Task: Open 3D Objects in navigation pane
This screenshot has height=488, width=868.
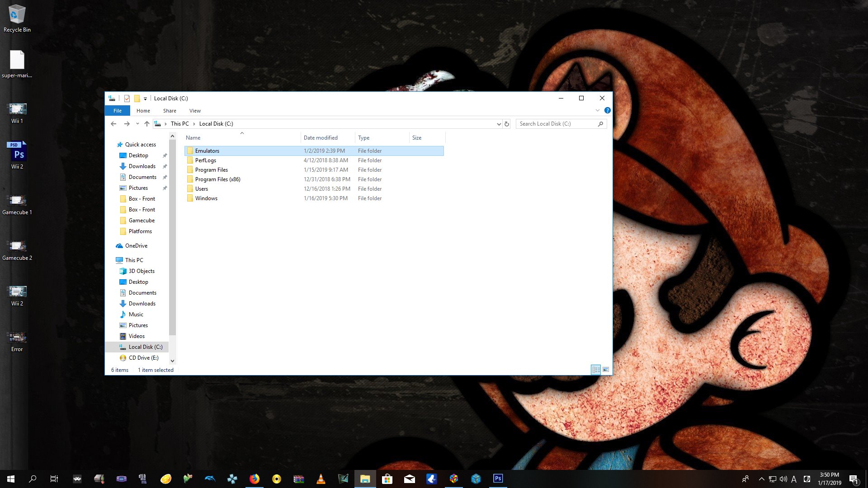Action: pos(141,271)
